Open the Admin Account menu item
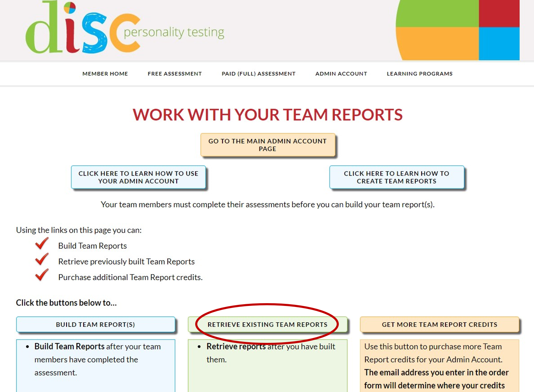This screenshot has height=392, width=534. (x=341, y=74)
